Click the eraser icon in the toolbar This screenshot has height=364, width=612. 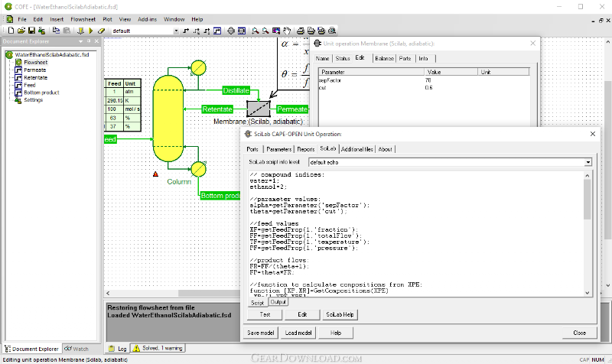coord(102,31)
